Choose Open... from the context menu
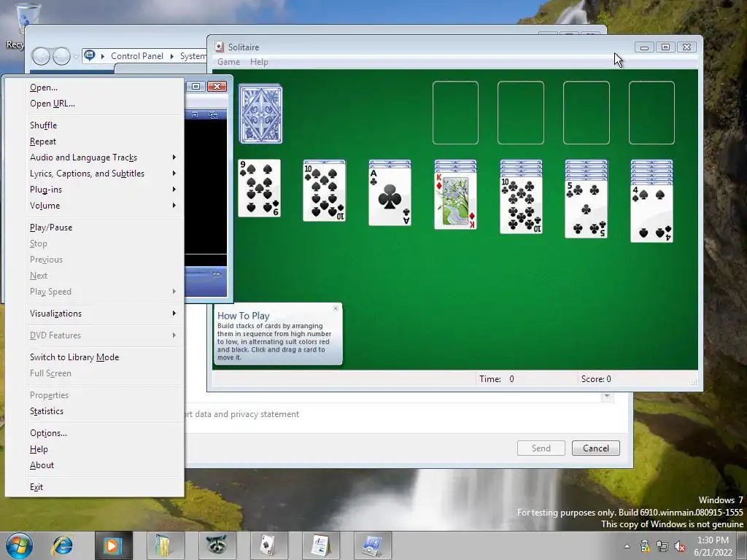 [94, 87]
